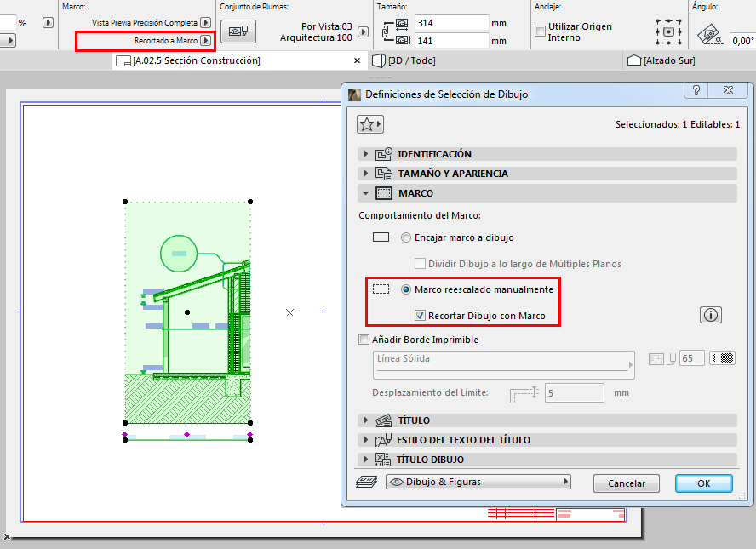Click the height size icon next to 141
The width and height of the screenshot is (756, 549).
[403, 41]
